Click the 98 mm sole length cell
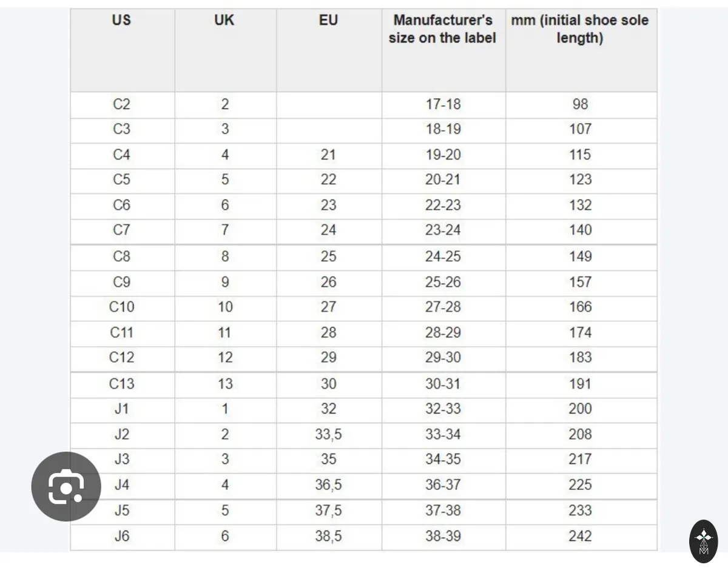Screen dimensions: 728x573 click(x=581, y=105)
